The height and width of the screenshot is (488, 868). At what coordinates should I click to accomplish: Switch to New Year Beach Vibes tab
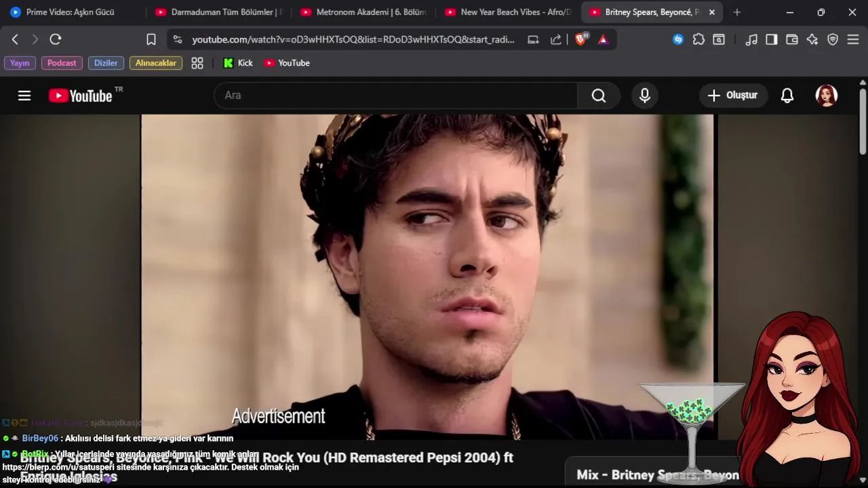click(509, 12)
